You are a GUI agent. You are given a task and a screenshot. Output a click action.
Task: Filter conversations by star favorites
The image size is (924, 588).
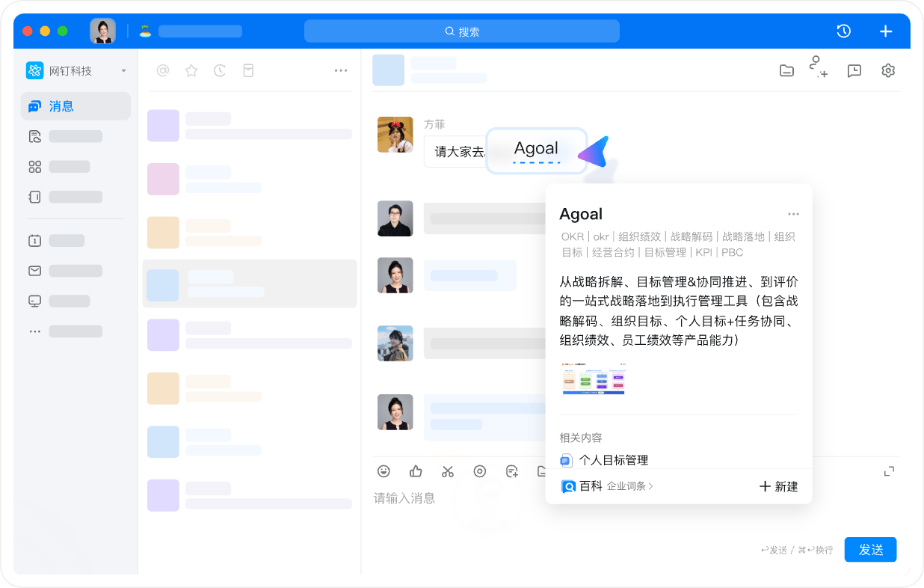[x=191, y=70]
